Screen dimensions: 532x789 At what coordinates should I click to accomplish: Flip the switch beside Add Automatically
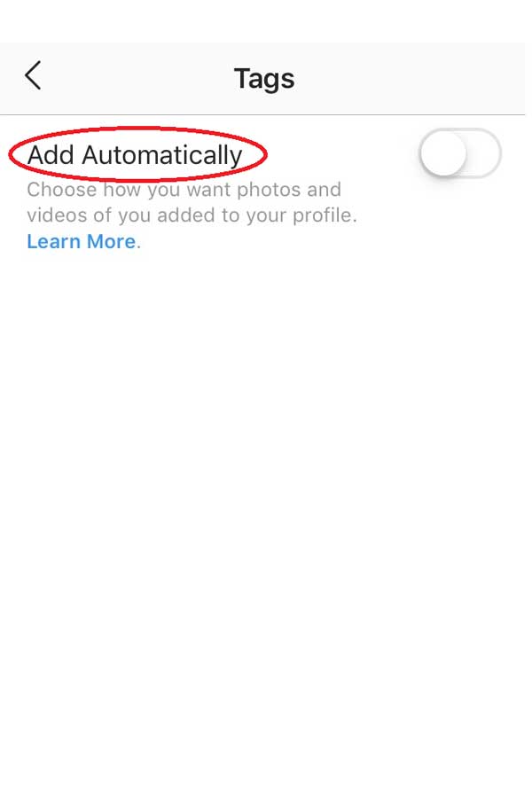tap(460, 153)
